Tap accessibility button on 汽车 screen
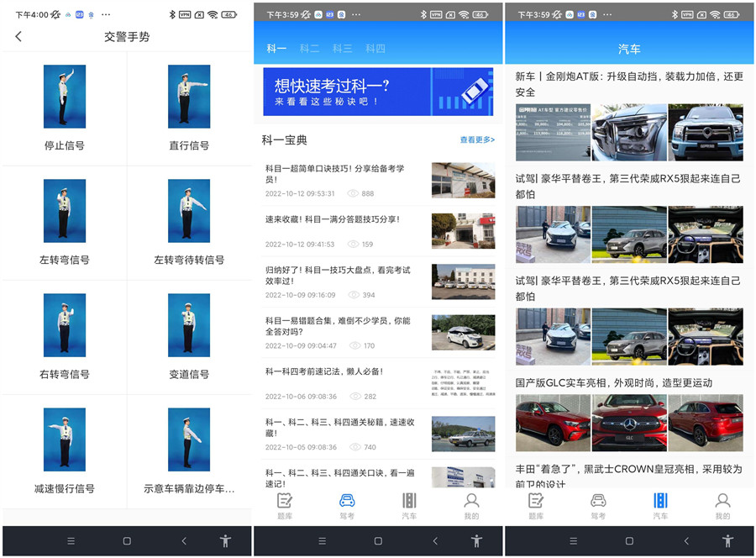Screen dimensions: 756x558 [x=727, y=541]
